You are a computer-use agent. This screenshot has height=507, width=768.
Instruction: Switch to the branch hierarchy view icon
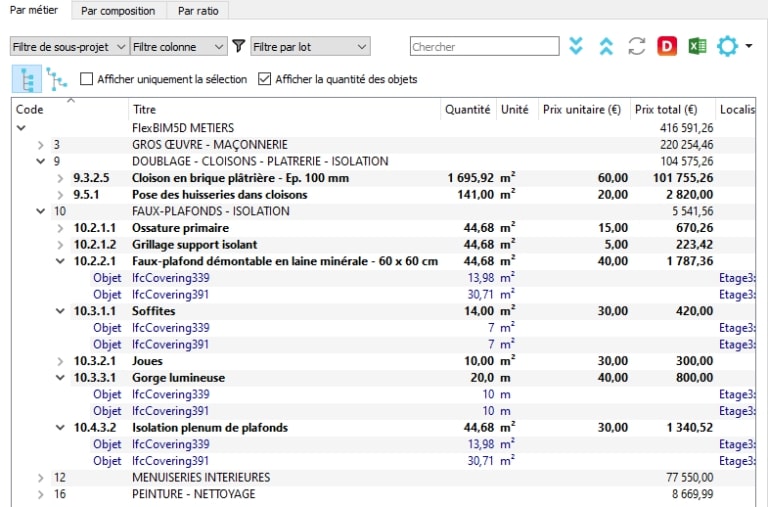pos(57,79)
